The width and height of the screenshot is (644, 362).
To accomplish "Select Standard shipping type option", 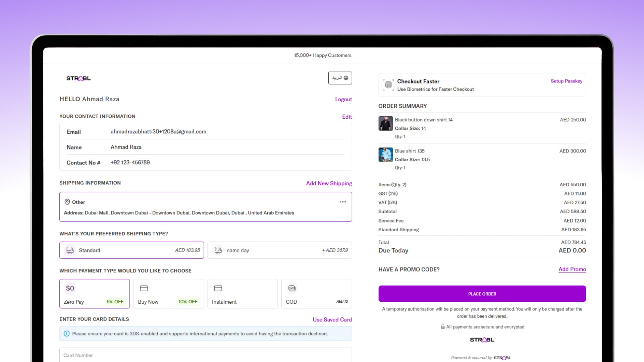I will 131,250.
